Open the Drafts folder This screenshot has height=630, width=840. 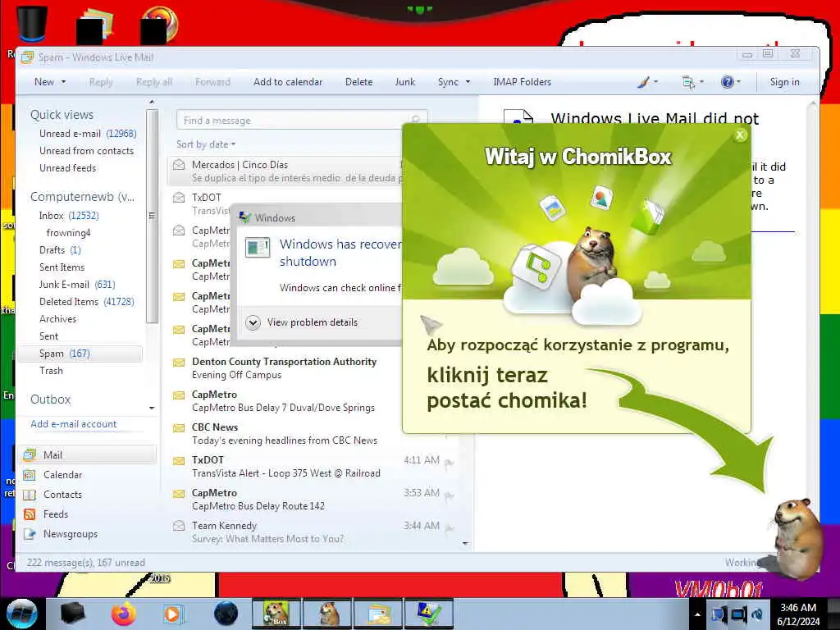59,249
